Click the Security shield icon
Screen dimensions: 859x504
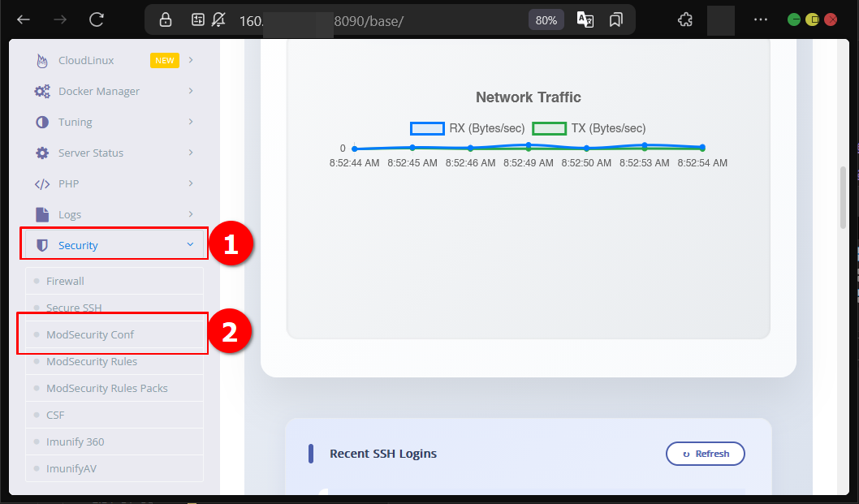[x=42, y=246]
